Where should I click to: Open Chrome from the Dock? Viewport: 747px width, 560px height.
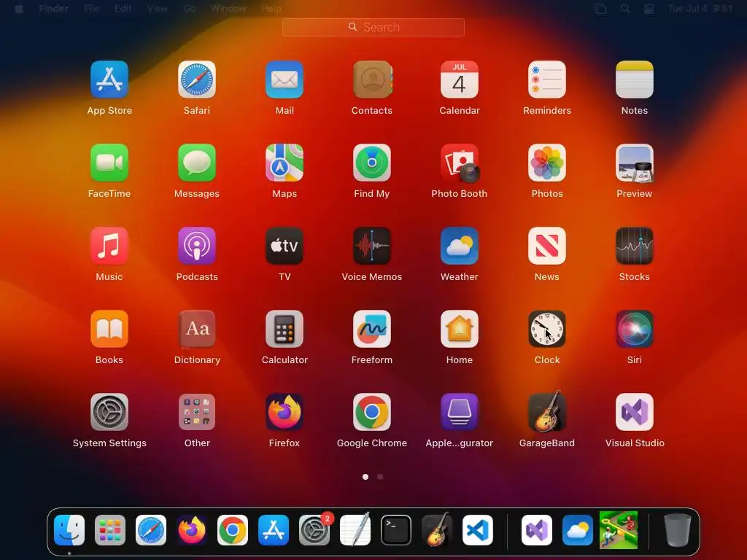tap(233, 530)
